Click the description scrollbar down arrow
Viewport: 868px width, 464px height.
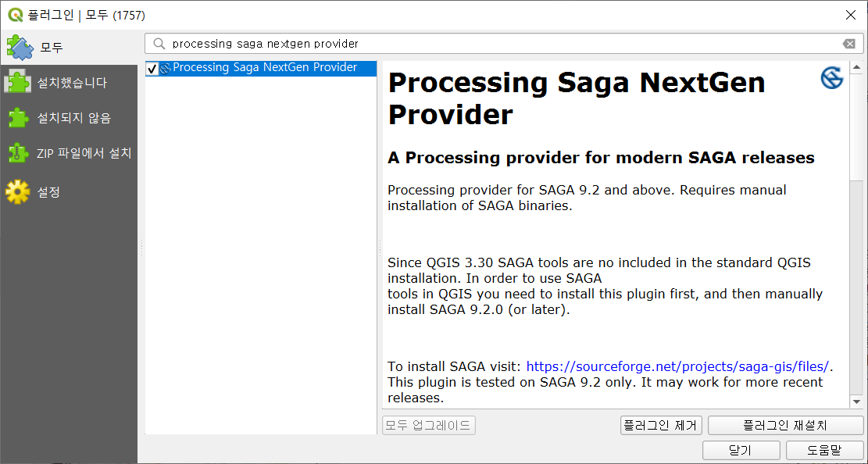click(x=856, y=402)
